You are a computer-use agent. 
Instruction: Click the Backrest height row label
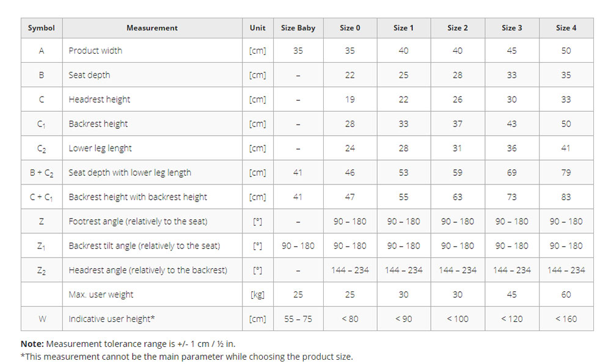(x=98, y=124)
